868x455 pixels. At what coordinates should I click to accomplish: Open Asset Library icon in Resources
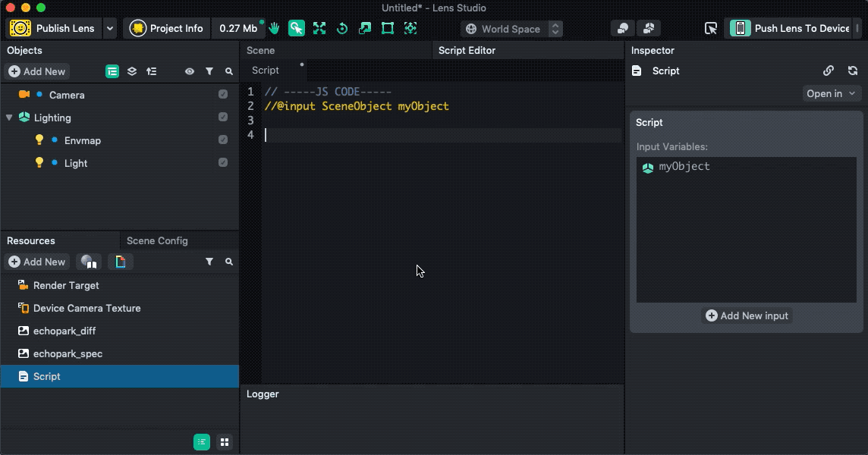(x=89, y=262)
